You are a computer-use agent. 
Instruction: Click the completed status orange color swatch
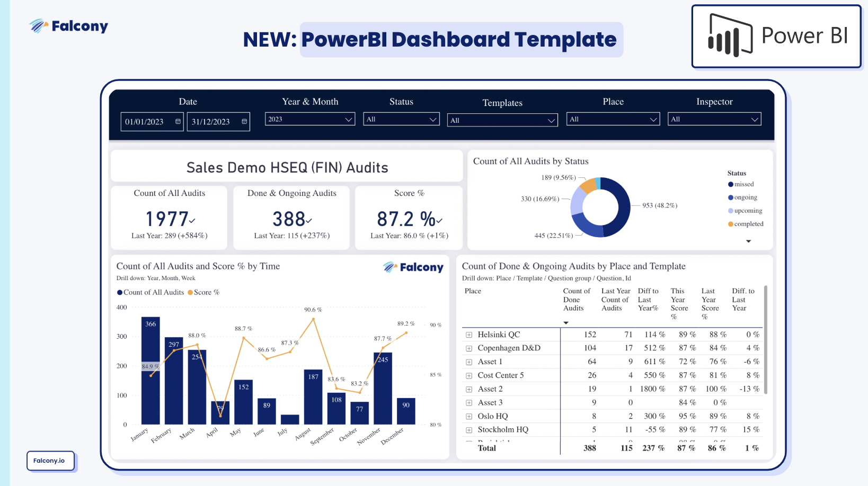pyautogui.click(x=731, y=224)
